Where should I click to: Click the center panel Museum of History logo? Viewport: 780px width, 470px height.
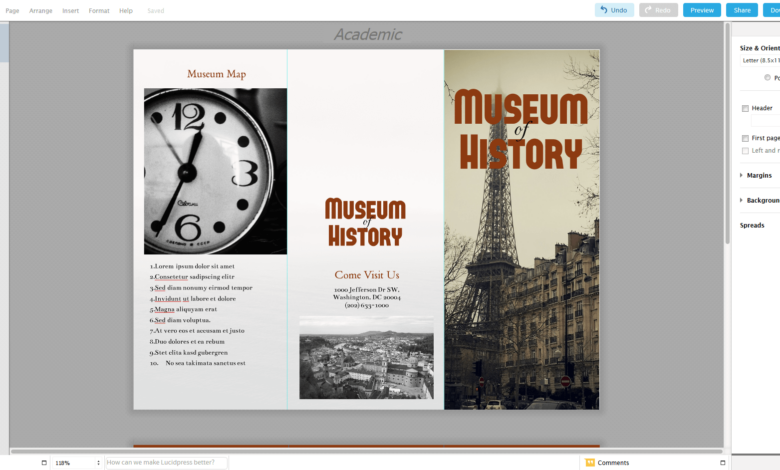366,222
